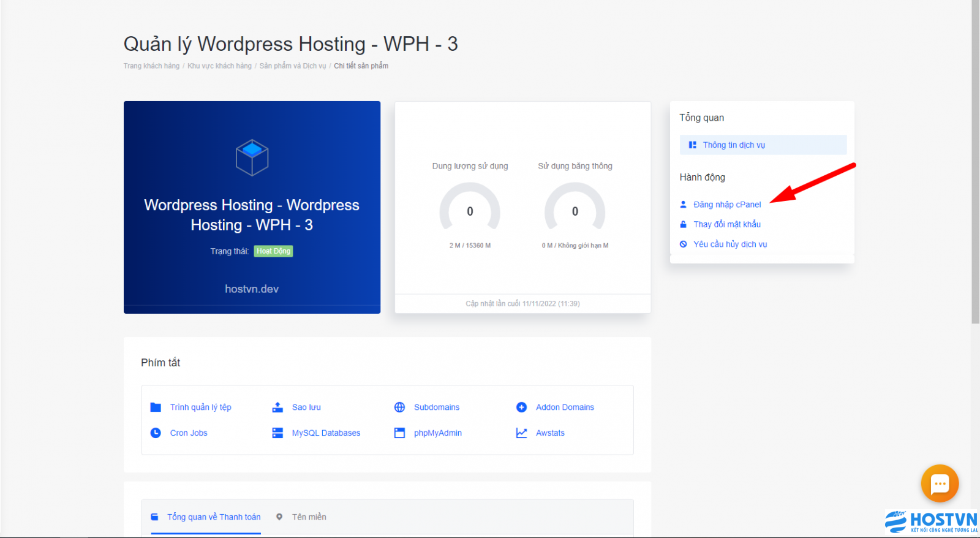Click the Chi tiết sản phẩm breadcrumb

pos(361,66)
